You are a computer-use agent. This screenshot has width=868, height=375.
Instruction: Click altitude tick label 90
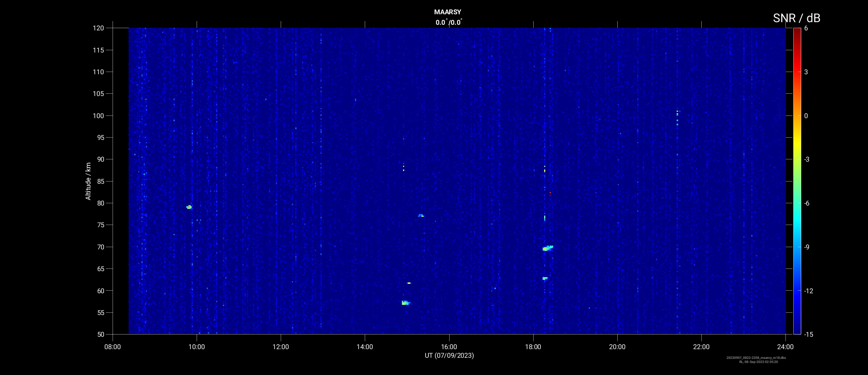tap(100, 159)
